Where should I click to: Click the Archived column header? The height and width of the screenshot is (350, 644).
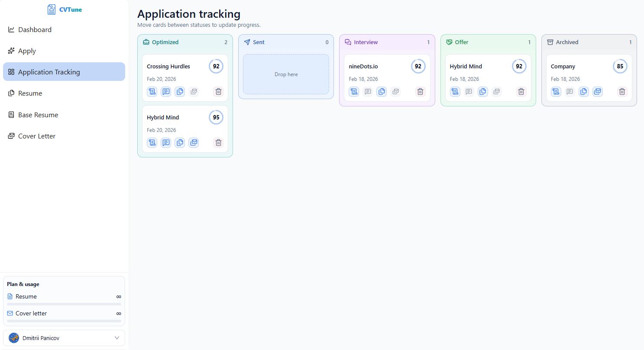pyautogui.click(x=567, y=42)
